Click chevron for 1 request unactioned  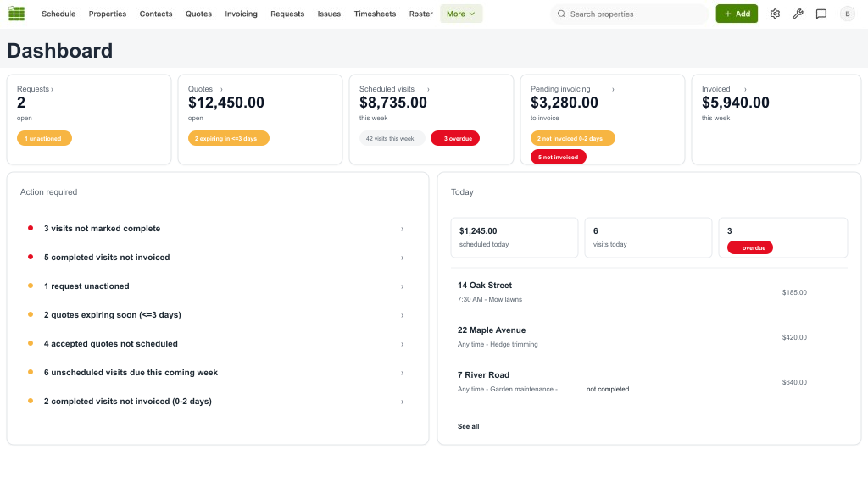tap(402, 286)
